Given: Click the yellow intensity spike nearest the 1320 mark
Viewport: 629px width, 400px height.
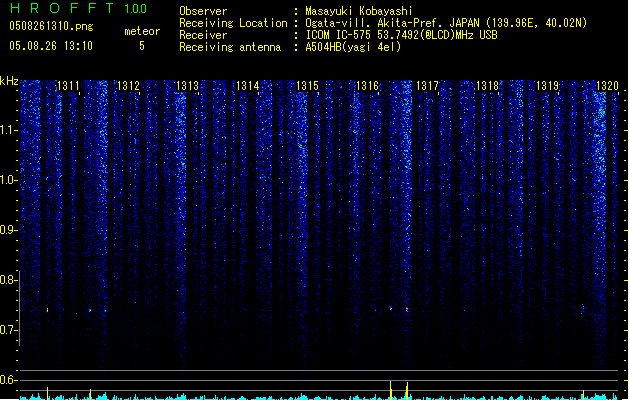Looking at the screenshot, I should 583,395.
